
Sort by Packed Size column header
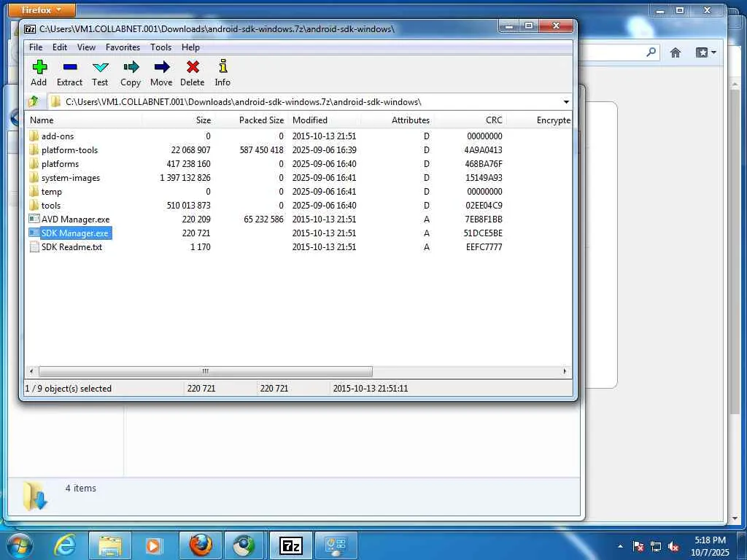[251, 120]
